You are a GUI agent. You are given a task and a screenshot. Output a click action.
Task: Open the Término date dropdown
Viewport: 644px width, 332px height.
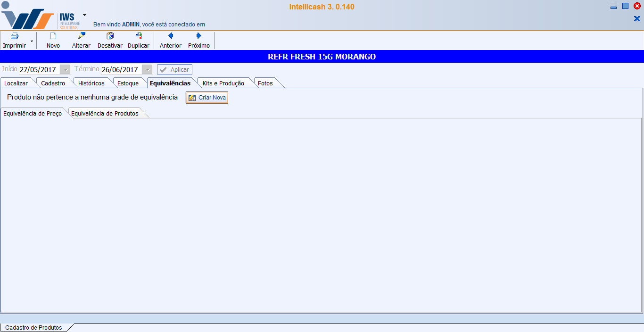148,69
